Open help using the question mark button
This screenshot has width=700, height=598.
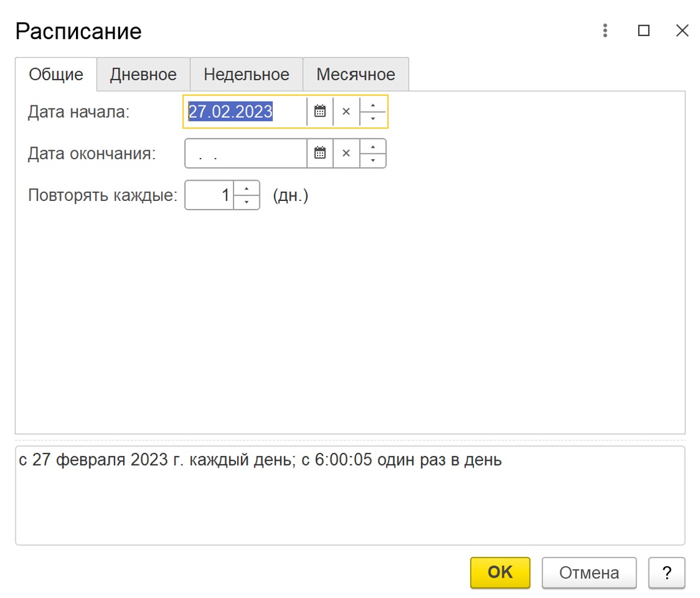[x=666, y=572]
